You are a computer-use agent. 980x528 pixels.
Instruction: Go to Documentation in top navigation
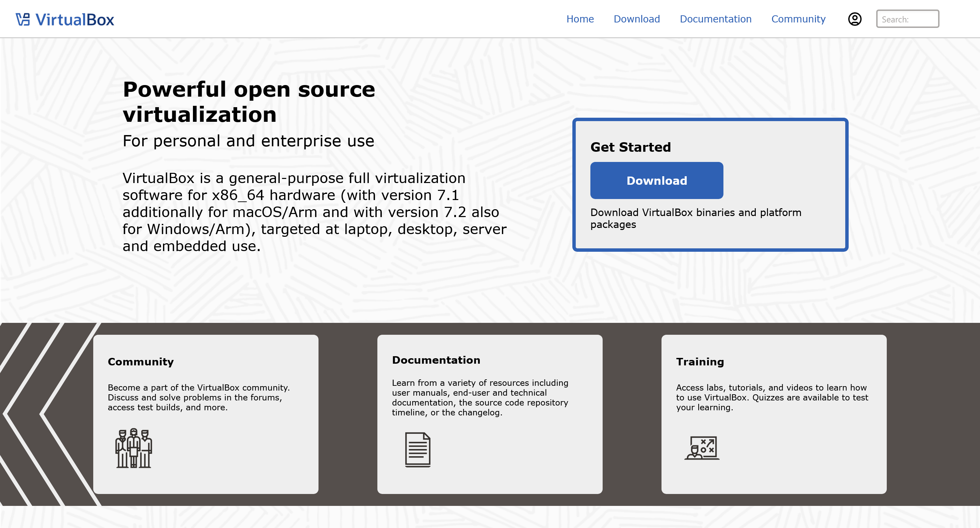(715, 19)
